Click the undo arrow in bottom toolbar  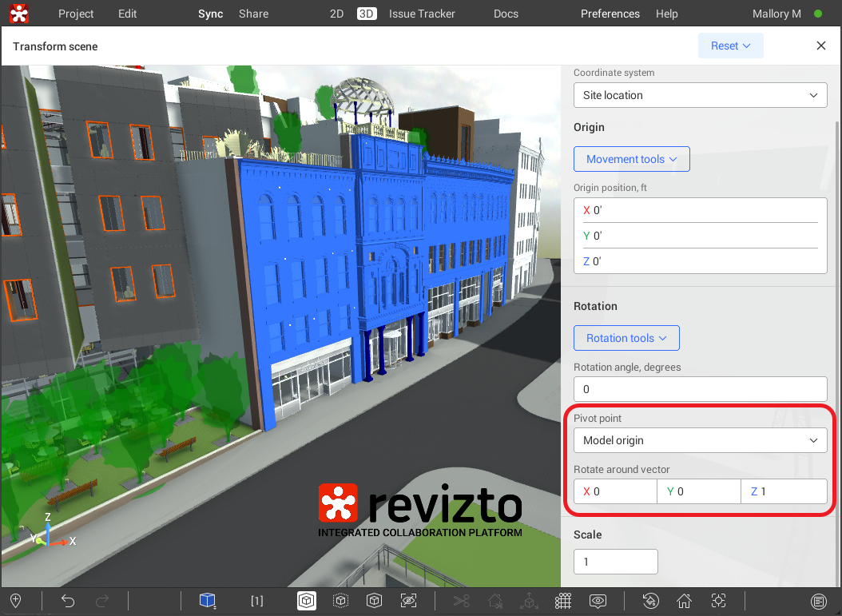(x=68, y=601)
